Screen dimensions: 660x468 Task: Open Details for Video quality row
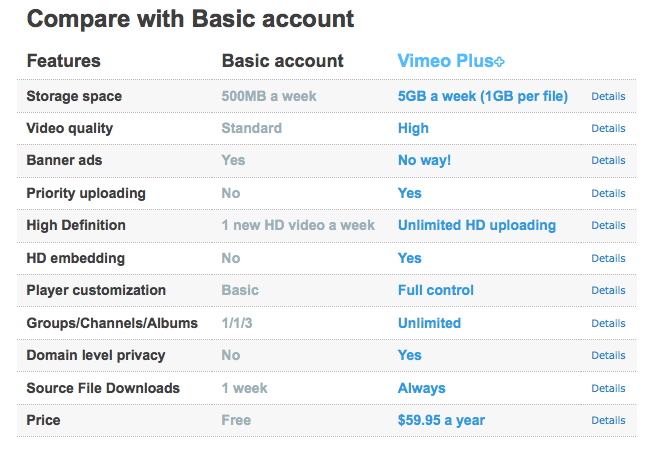(x=608, y=128)
